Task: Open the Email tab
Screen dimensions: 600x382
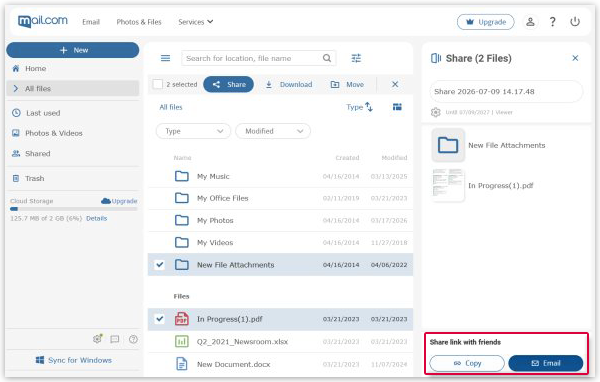Action: (x=91, y=22)
